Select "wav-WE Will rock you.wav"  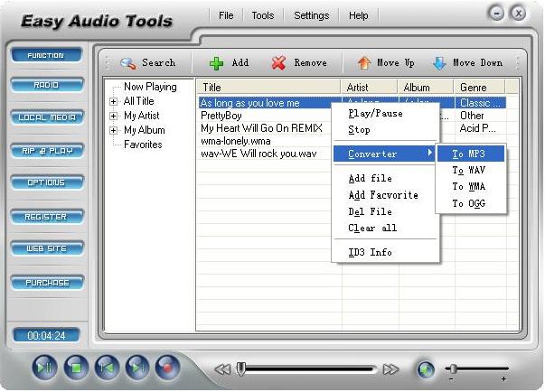(258, 154)
